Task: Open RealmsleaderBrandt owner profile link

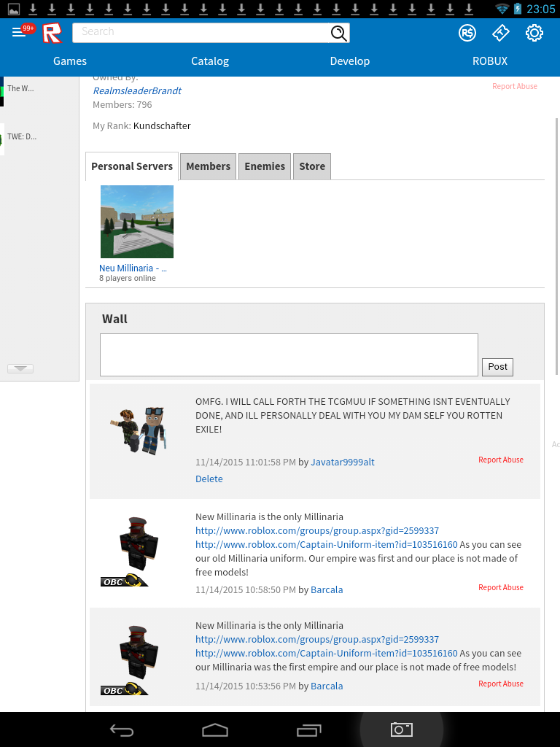Action: pyautogui.click(x=136, y=90)
